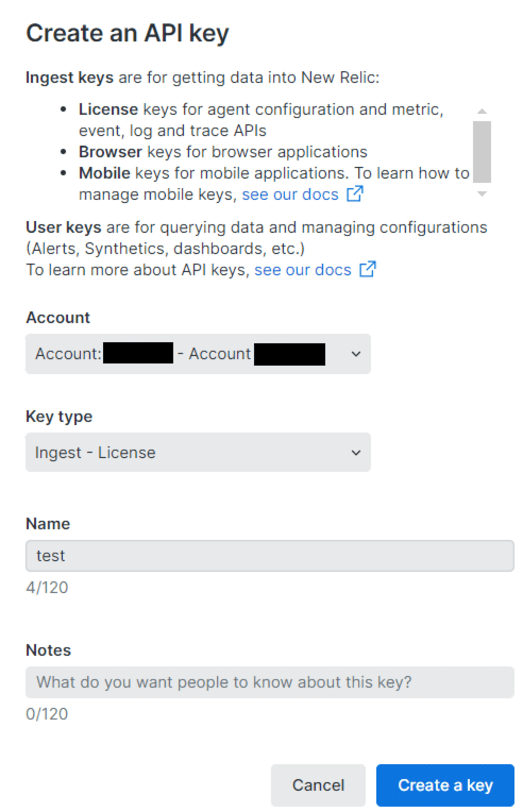Click the chevron arrow in Account dropdown
523x812 pixels.
point(356,354)
